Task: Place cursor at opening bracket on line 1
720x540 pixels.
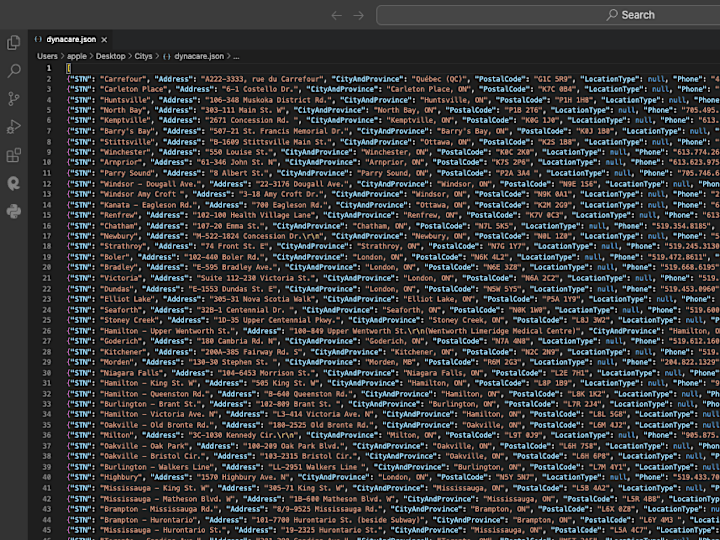Action: 68,68
